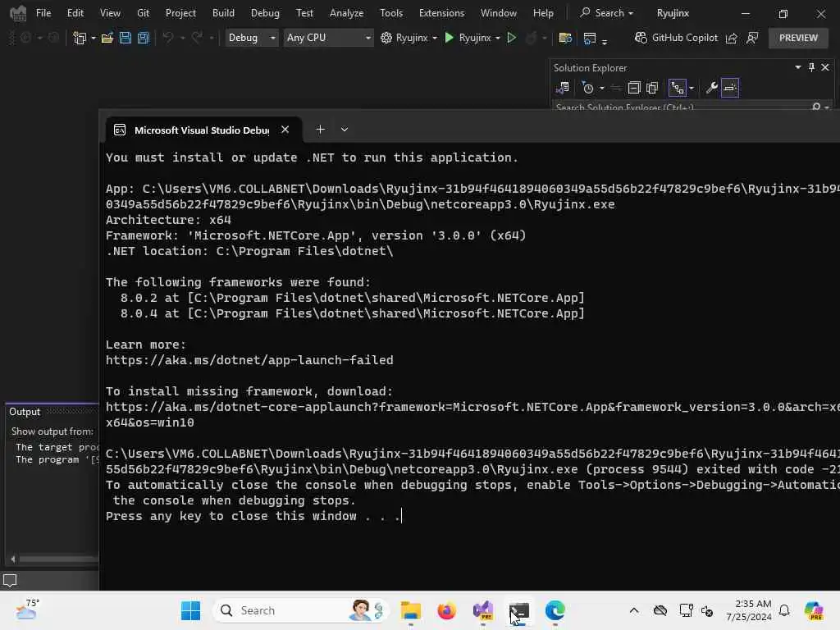Expand pending changes filter dropdown arrow
The image size is (840, 630).
point(601,89)
